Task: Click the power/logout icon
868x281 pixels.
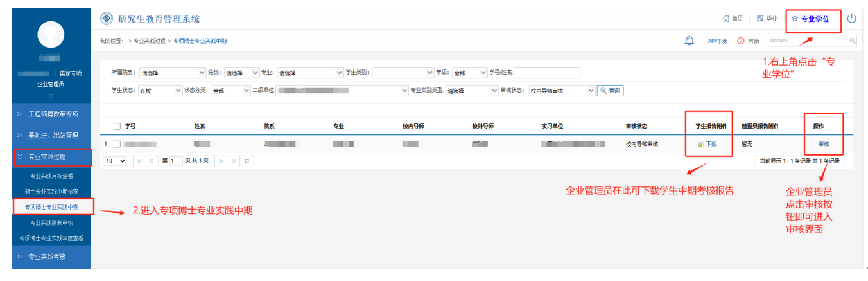Action: tap(852, 19)
